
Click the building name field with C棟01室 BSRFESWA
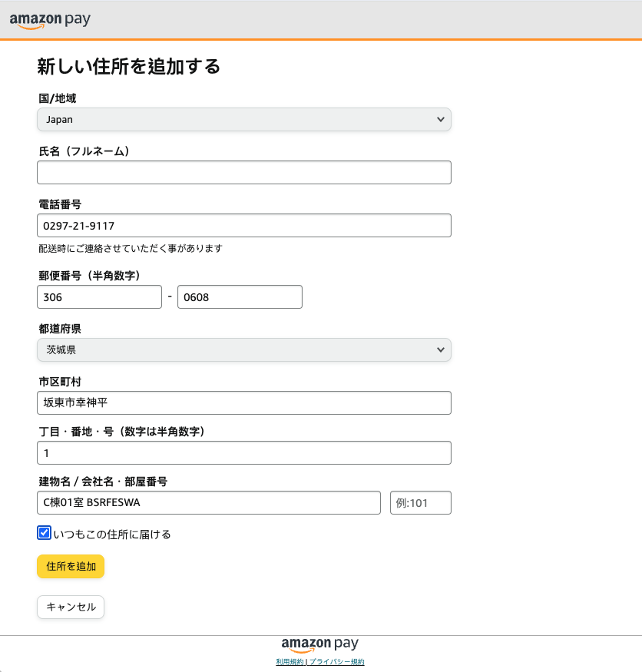208,503
